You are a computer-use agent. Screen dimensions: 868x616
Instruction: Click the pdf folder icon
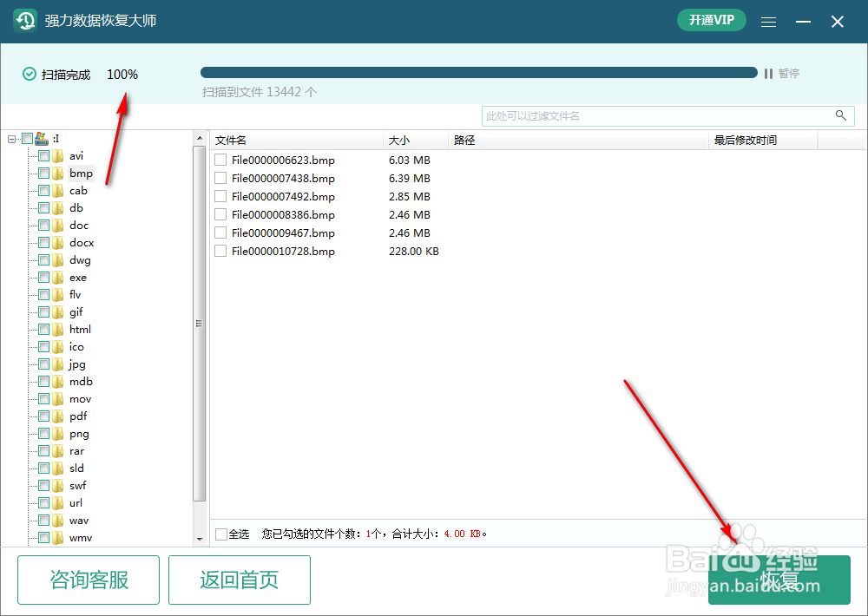point(58,416)
